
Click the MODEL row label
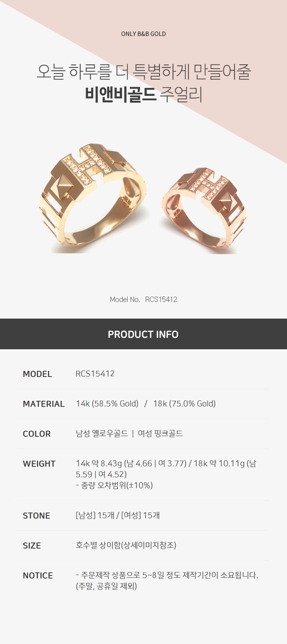click(37, 374)
